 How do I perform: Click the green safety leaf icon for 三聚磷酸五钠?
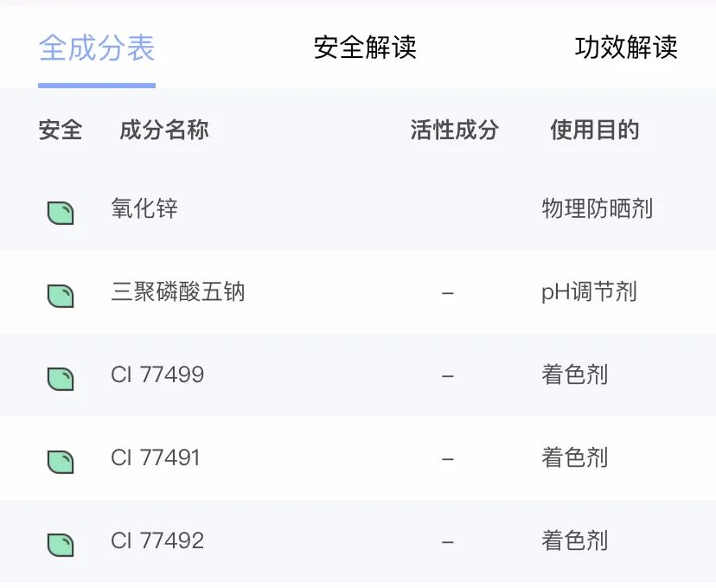(x=61, y=296)
